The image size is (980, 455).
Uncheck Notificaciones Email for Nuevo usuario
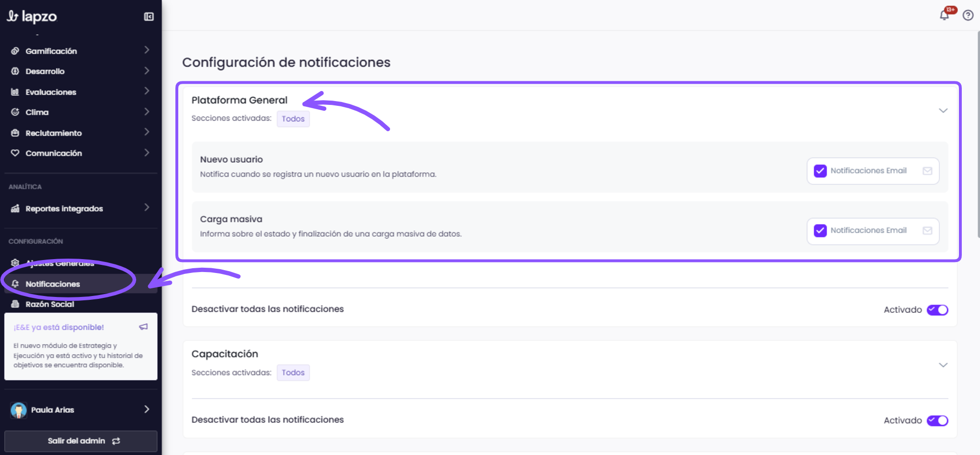click(x=820, y=171)
